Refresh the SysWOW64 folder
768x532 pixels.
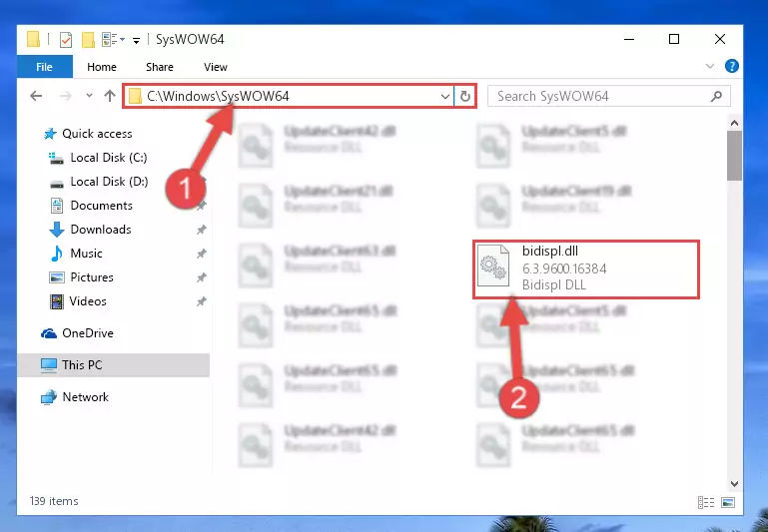(x=465, y=96)
